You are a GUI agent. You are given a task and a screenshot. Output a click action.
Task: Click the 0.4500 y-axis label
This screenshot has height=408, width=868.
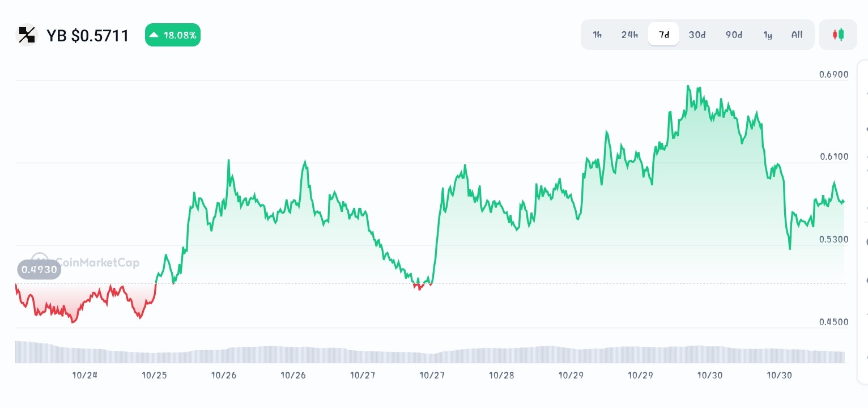(x=834, y=322)
